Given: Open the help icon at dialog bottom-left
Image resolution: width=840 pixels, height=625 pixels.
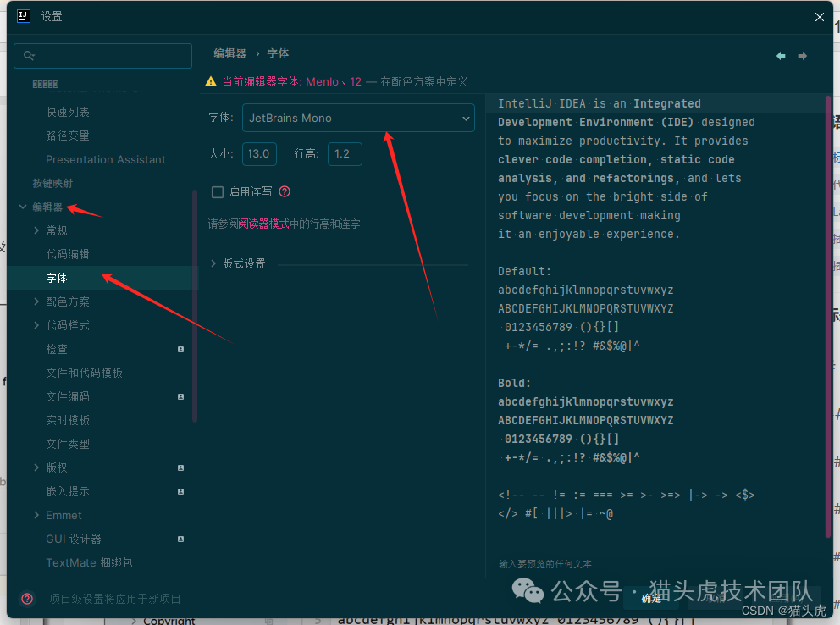Looking at the screenshot, I should pyautogui.click(x=27, y=598).
